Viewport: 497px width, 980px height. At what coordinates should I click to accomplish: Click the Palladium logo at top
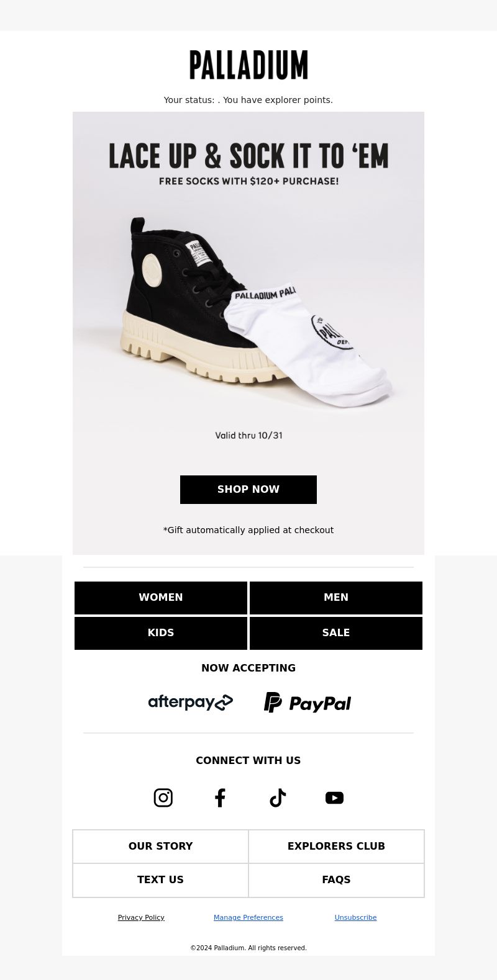coord(248,65)
